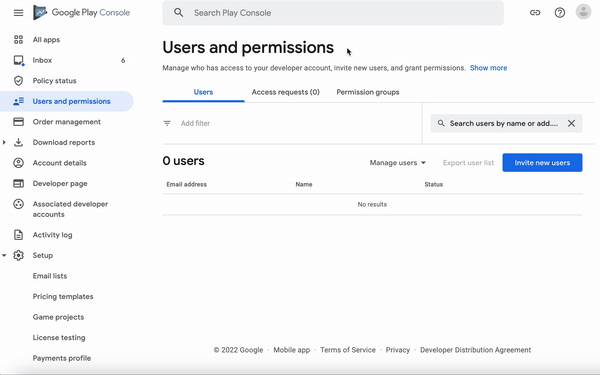This screenshot has width=600, height=375.
Task: Open help via question mark icon
Action: pyautogui.click(x=559, y=13)
